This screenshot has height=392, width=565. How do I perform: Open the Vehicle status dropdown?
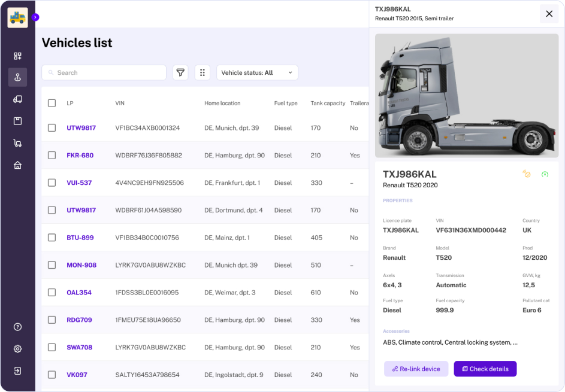[x=257, y=72]
